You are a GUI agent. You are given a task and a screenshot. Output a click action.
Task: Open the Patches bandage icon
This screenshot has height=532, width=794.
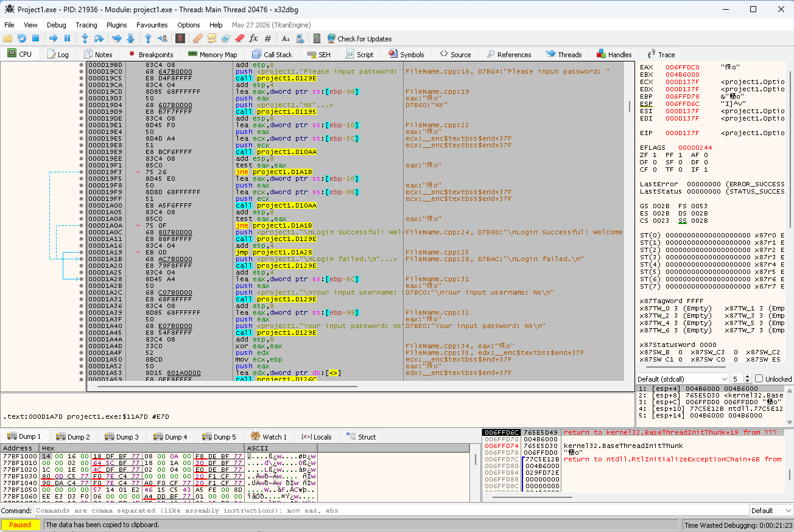coord(197,38)
